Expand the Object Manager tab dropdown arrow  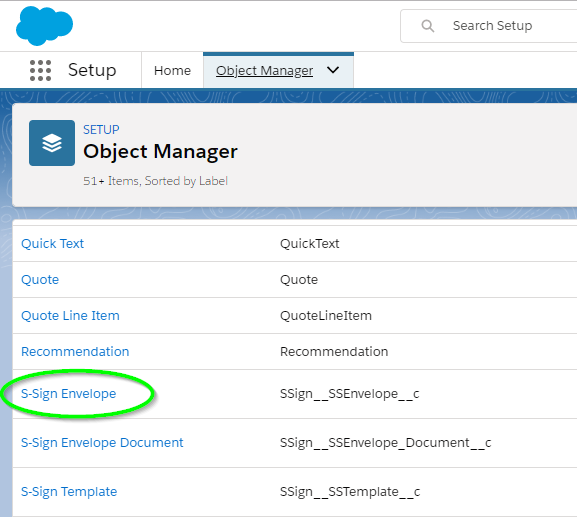(333, 70)
